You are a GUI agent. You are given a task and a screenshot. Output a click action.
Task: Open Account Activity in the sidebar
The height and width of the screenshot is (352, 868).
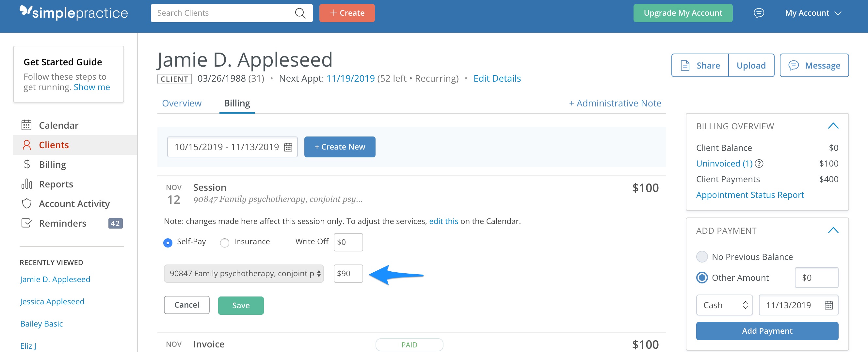74,203
